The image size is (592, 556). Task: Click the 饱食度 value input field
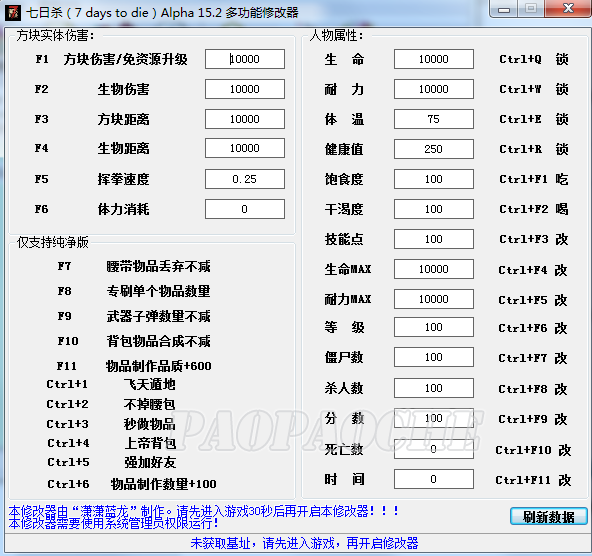coord(434,179)
